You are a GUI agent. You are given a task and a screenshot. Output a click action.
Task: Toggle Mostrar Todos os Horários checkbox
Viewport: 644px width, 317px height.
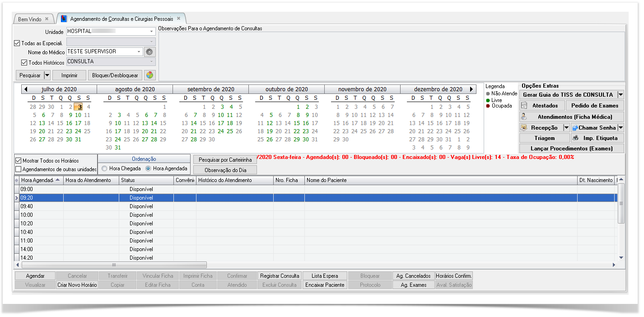point(19,160)
